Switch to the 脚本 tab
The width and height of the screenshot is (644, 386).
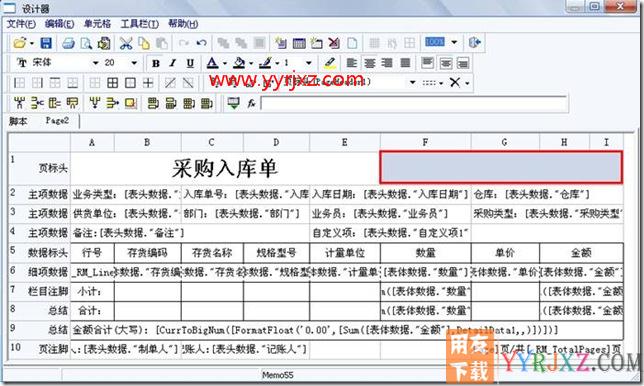[18, 121]
